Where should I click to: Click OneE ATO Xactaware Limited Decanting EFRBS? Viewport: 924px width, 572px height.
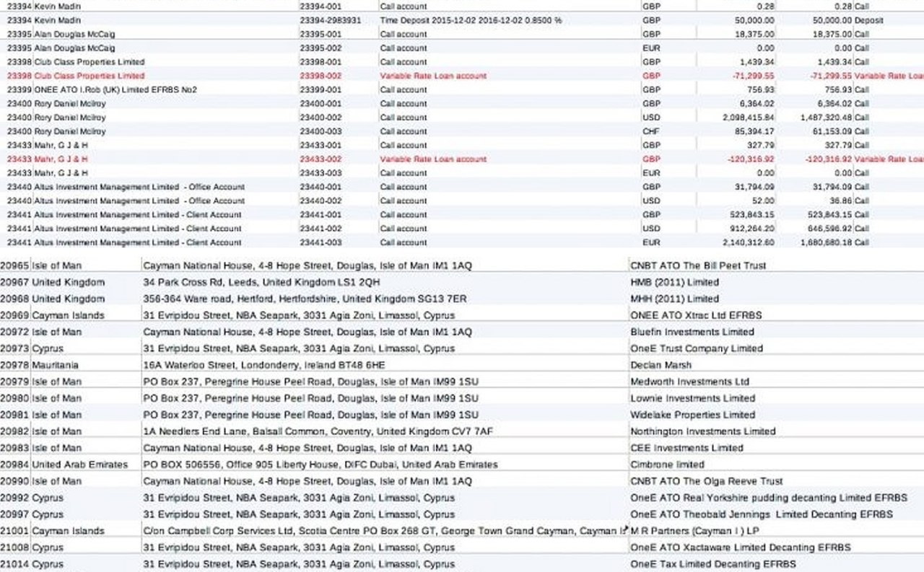coord(741,547)
